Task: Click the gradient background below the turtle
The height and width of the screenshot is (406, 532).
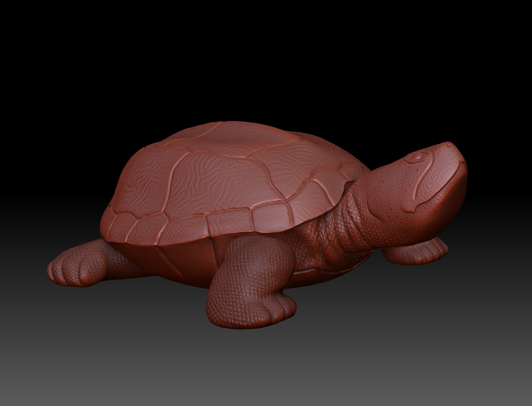Action: 266,377
